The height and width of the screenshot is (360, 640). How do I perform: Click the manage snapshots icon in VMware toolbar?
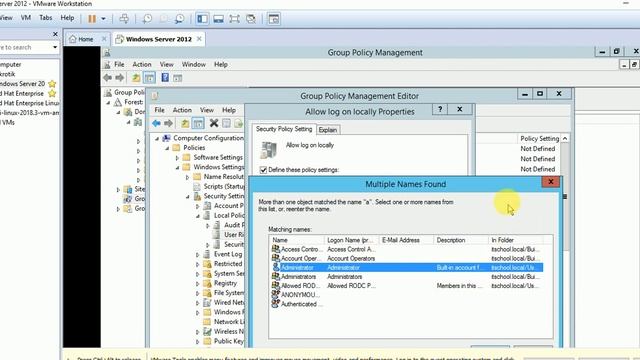(x=179, y=19)
